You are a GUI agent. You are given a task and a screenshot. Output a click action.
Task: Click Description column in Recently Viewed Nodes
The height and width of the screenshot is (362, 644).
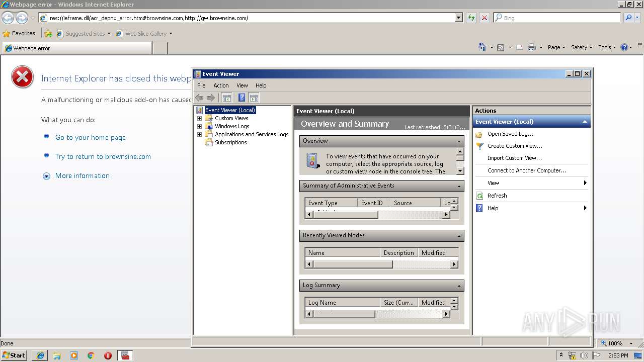pos(399,253)
